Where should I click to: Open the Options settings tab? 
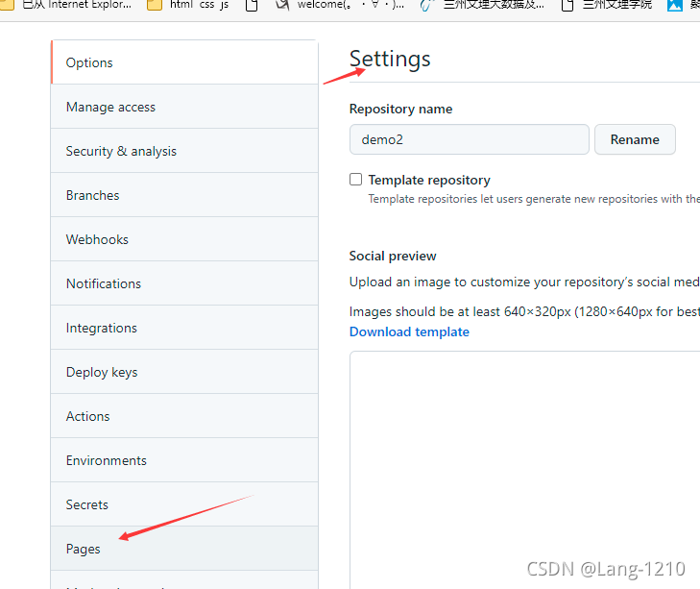click(184, 62)
